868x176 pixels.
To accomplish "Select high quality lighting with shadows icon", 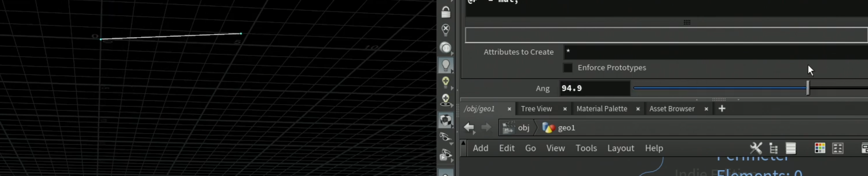I will [x=445, y=100].
